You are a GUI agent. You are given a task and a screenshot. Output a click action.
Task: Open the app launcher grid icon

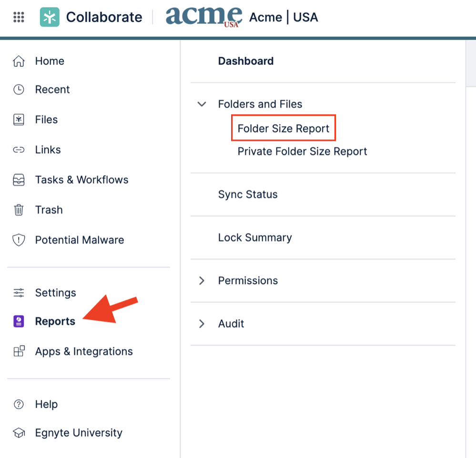(19, 18)
